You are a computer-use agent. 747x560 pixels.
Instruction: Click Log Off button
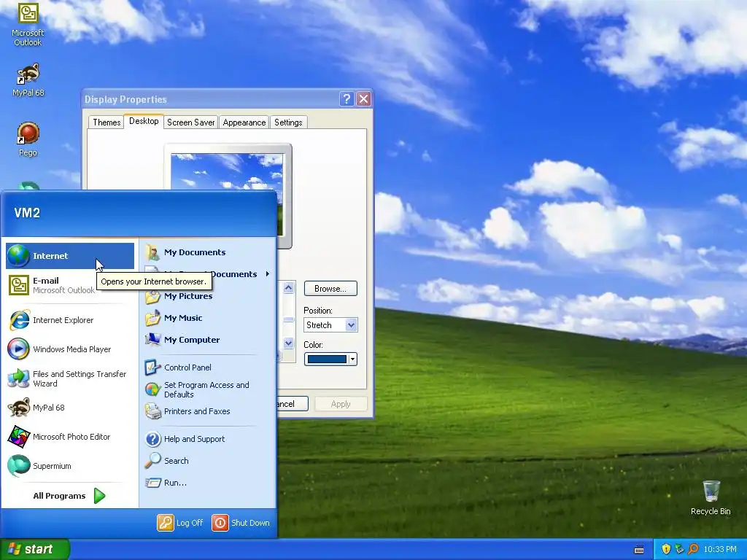point(180,523)
